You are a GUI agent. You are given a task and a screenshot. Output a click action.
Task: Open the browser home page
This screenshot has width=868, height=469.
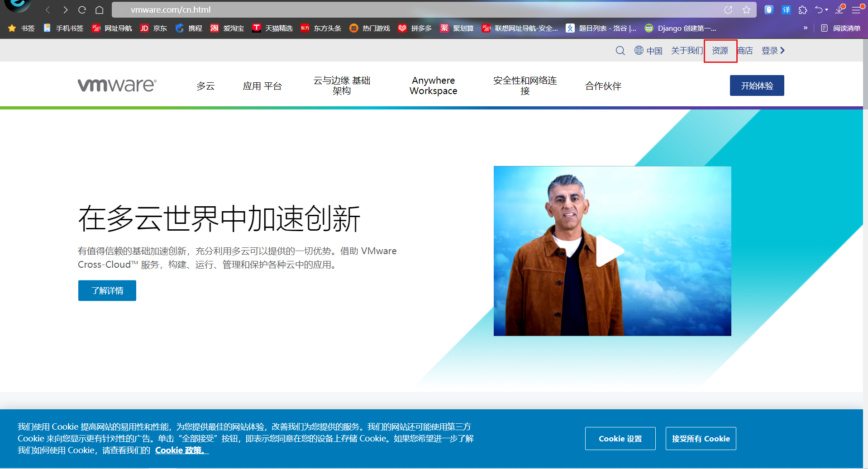(100, 9)
